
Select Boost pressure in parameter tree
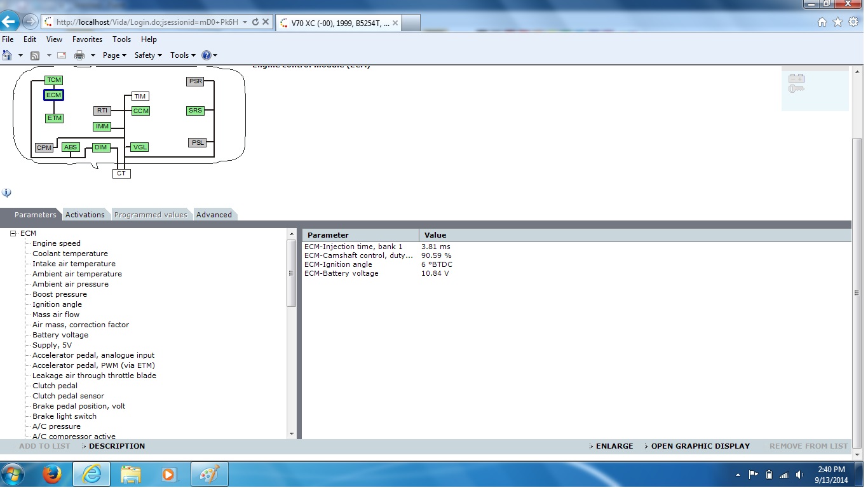60,294
